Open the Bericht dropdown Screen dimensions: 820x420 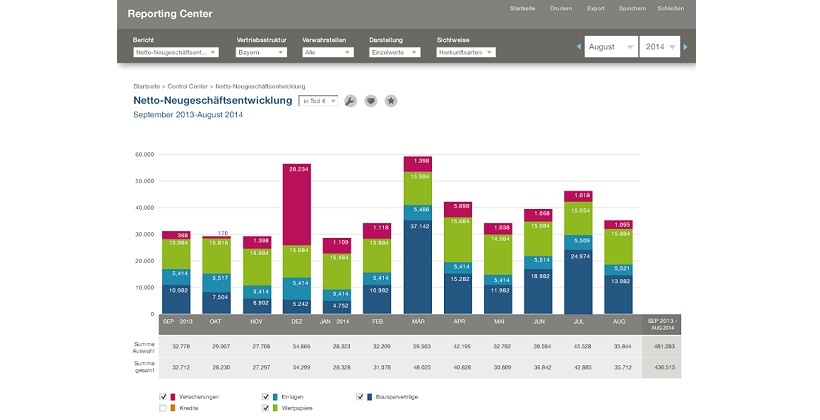tap(176, 52)
